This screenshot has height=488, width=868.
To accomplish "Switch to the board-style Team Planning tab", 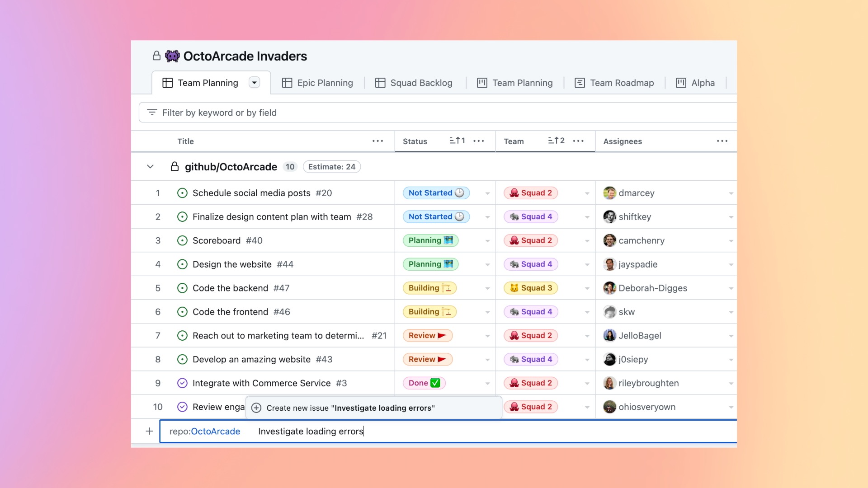I will (x=515, y=83).
